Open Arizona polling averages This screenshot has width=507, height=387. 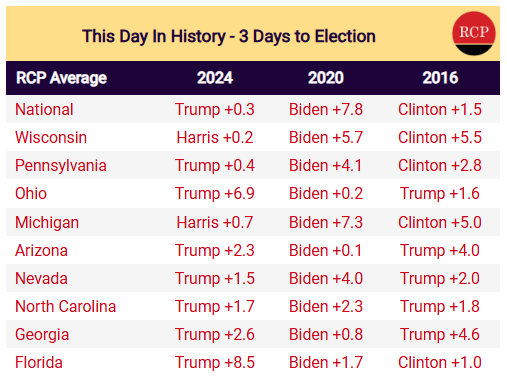(x=41, y=250)
